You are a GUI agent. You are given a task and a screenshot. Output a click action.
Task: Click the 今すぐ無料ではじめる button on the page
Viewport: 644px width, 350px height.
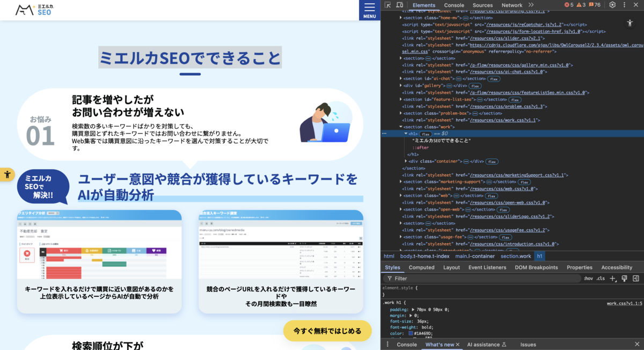point(327,331)
